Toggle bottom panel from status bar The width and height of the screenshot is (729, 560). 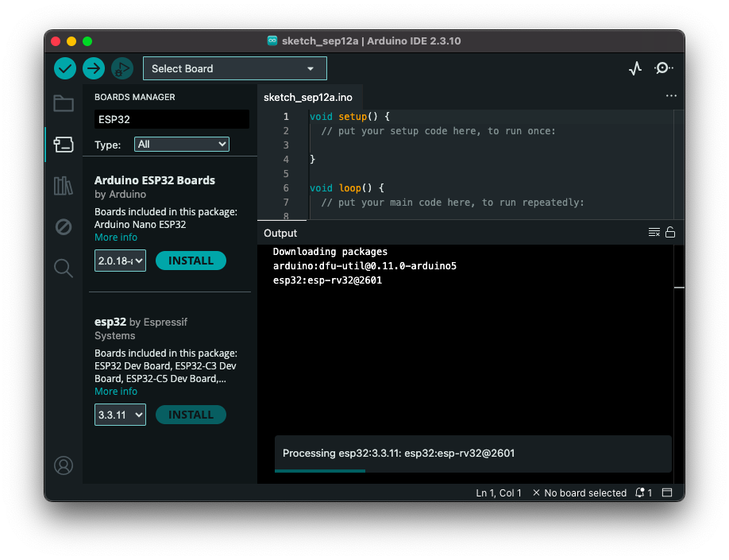click(667, 492)
